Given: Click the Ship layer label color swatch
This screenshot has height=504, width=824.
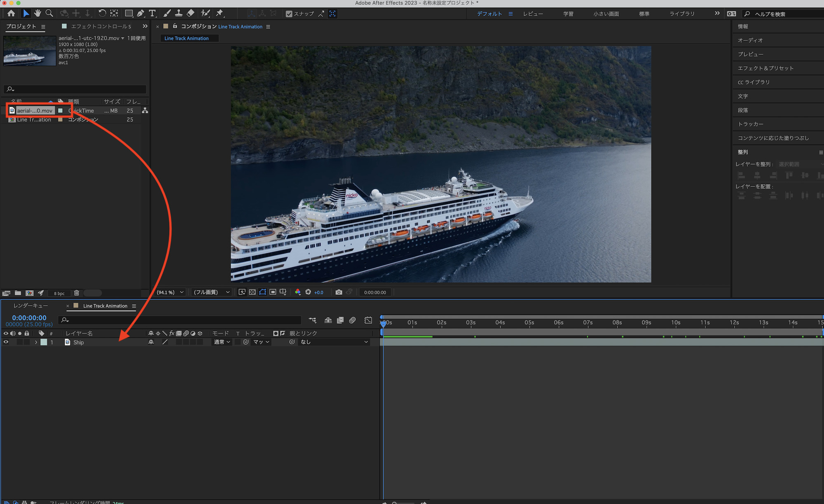Looking at the screenshot, I should [44, 342].
